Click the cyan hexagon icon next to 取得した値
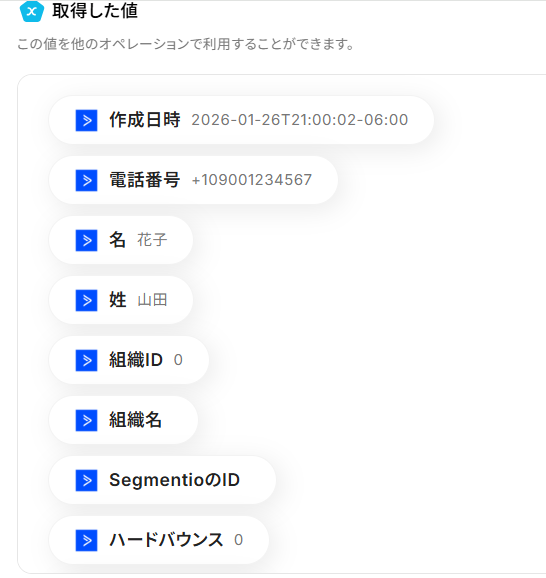 click(x=32, y=11)
